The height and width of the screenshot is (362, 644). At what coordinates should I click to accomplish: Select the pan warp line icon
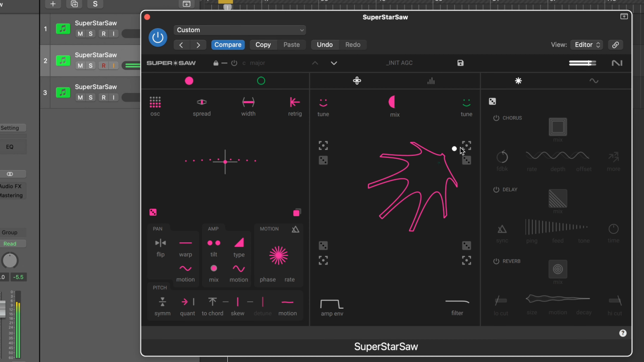click(x=186, y=243)
